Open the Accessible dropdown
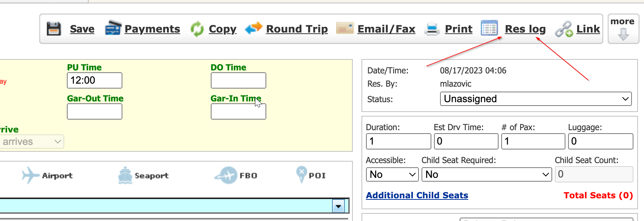 tap(392, 174)
